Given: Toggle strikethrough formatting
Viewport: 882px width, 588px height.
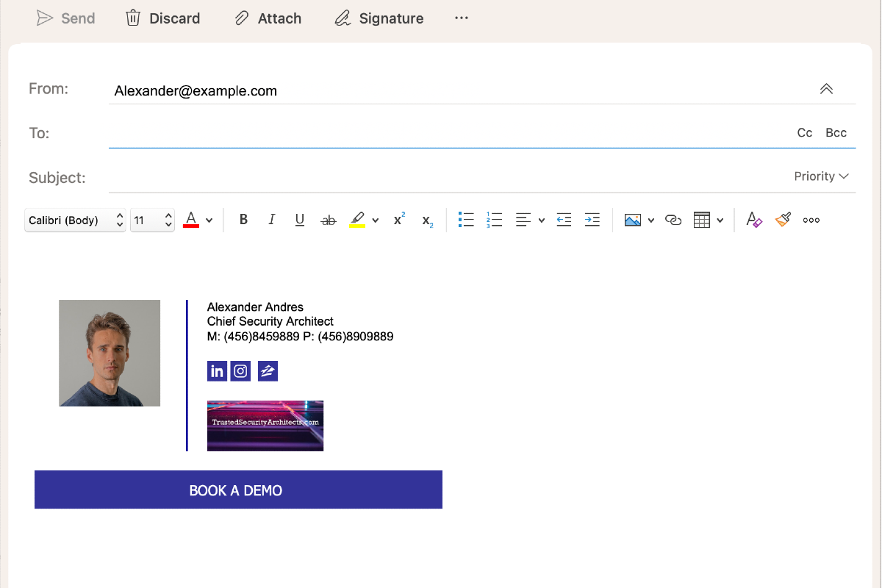Looking at the screenshot, I should 329,220.
